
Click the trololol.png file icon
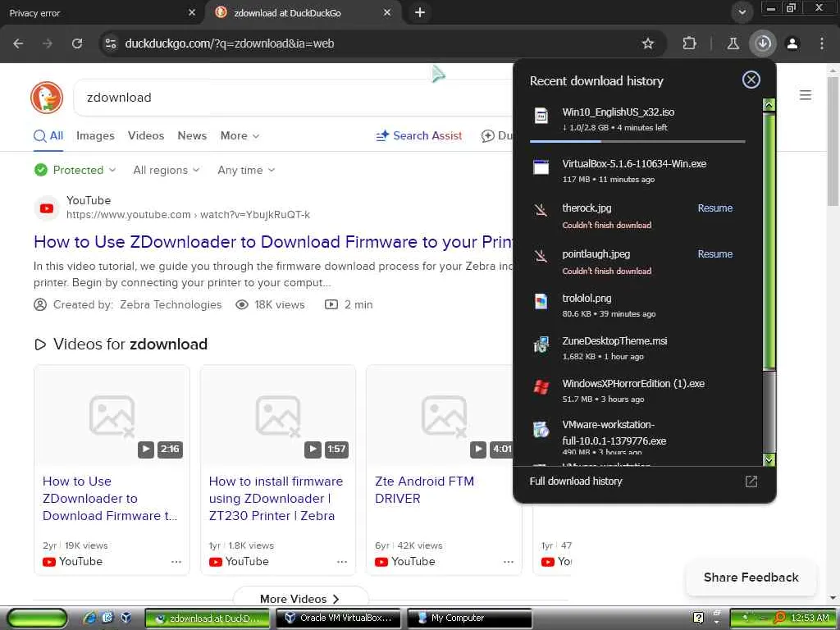pyautogui.click(x=541, y=302)
